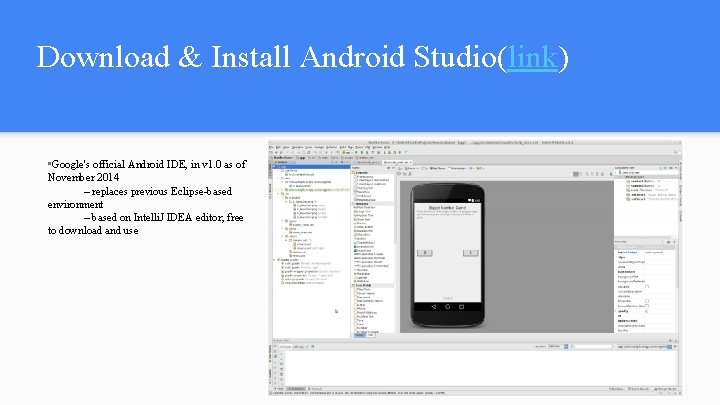Pick SeekBar widget from palette
This screenshot has height=405, width=720.
(362, 270)
